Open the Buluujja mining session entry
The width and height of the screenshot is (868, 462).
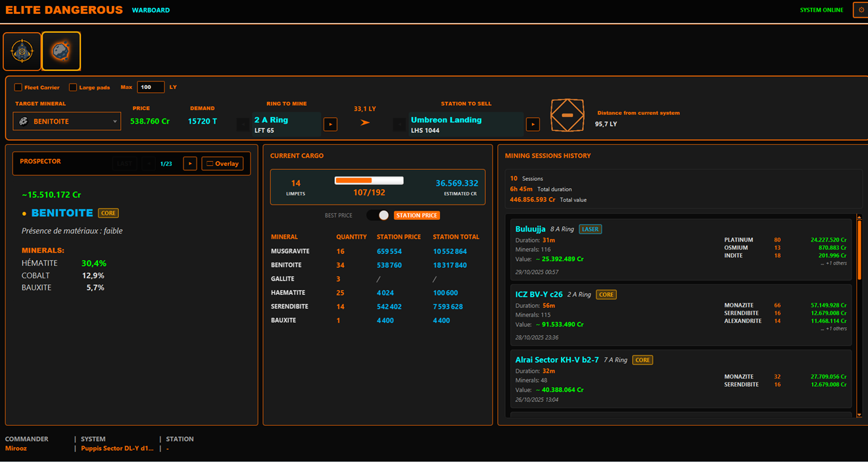coord(681,249)
